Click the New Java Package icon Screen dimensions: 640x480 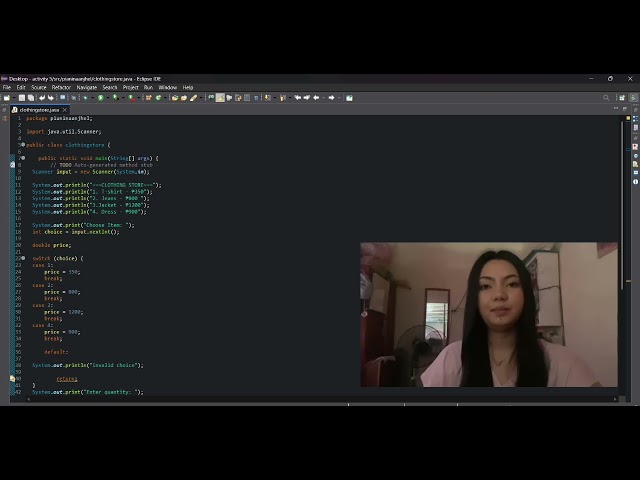[149, 98]
